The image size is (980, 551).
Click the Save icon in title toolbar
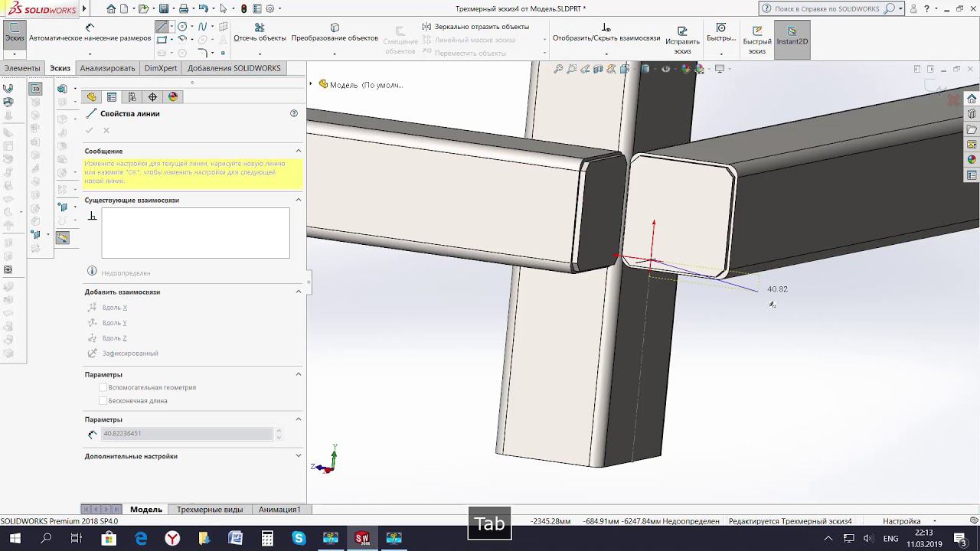coord(164,9)
